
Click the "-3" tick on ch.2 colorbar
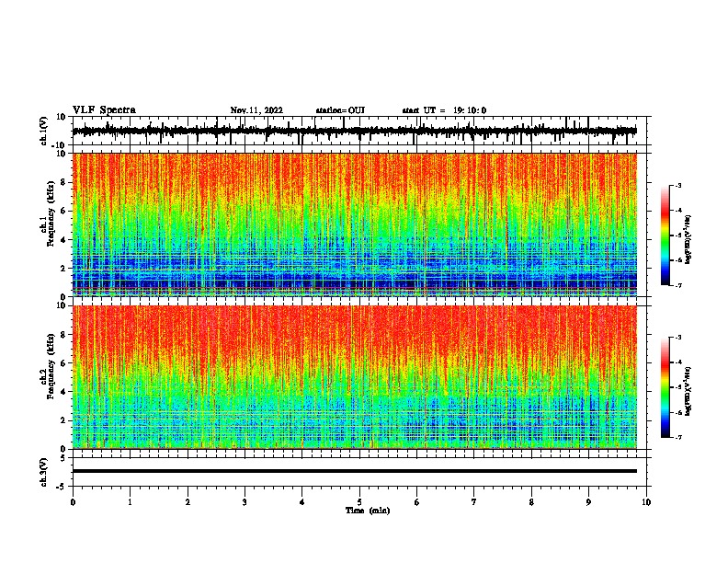[677, 338]
